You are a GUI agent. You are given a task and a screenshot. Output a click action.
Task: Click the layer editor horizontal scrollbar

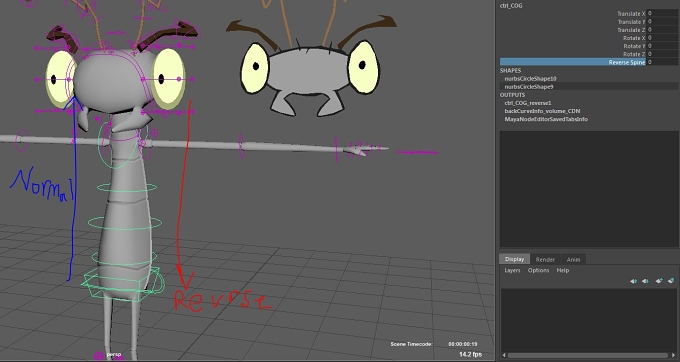click(x=588, y=355)
